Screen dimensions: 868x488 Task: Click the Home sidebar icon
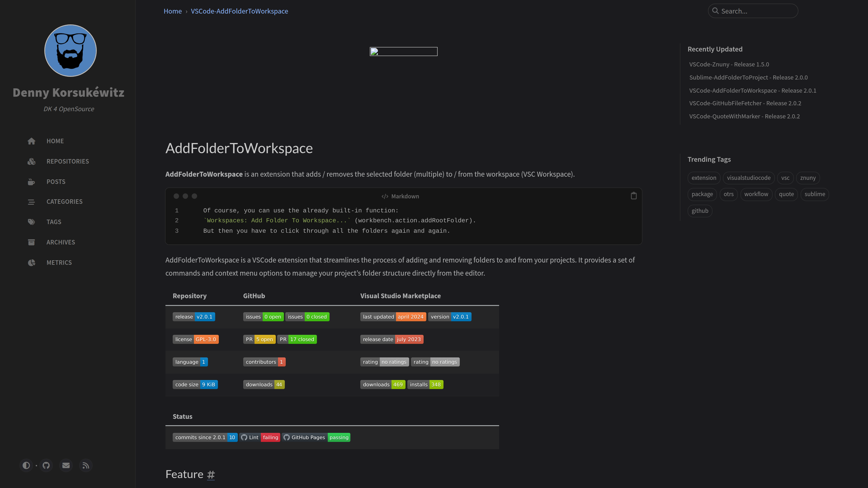pos(31,141)
